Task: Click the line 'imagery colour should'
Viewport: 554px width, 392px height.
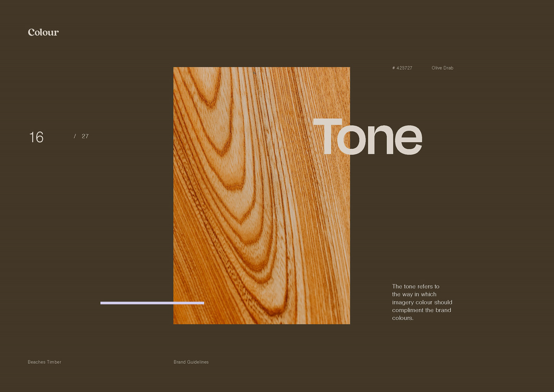Action: coord(422,302)
